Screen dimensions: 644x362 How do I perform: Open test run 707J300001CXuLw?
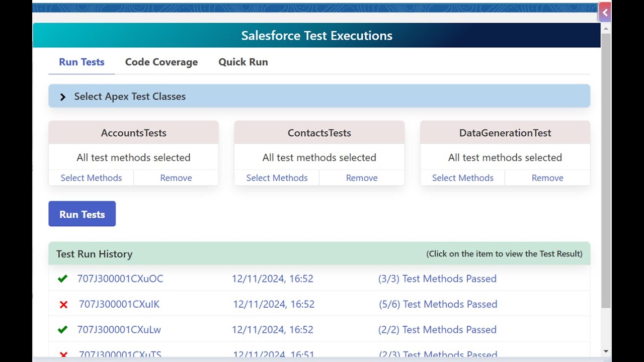(119, 330)
